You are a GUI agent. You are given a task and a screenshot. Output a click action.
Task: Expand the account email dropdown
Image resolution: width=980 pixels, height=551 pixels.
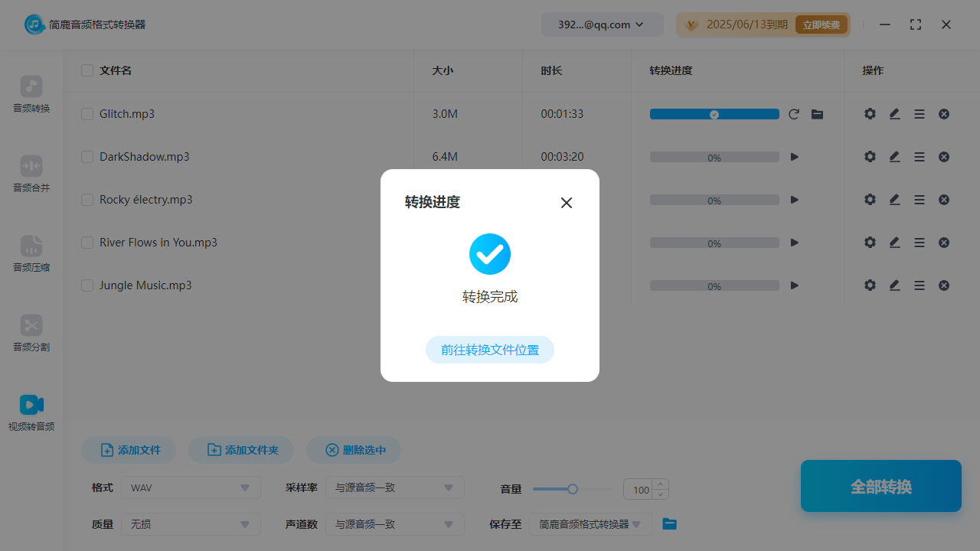pos(602,24)
